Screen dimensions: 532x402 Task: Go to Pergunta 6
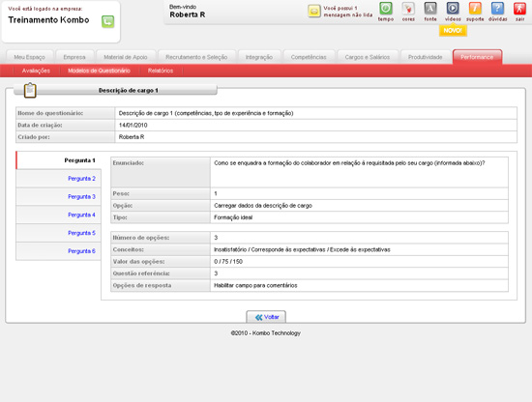81,251
